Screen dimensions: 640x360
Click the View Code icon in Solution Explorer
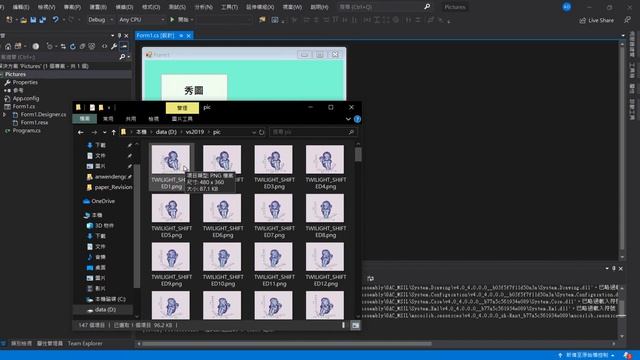[x=104, y=47]
